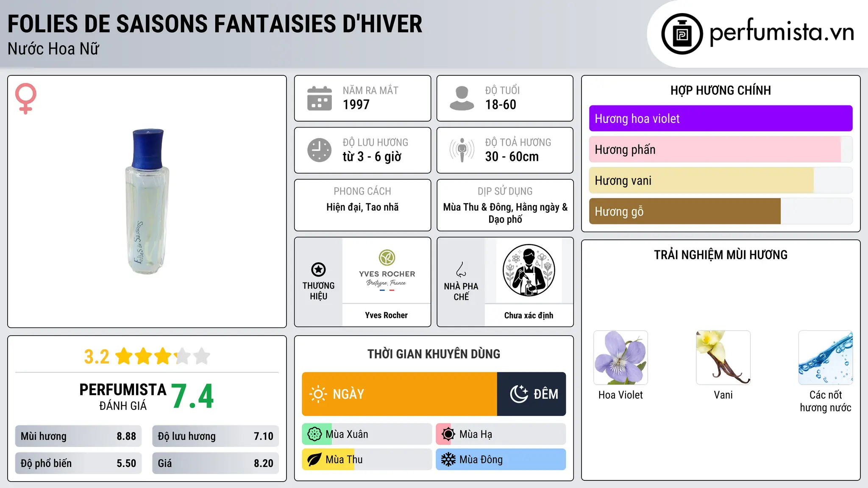Click the flower icon for Mùa Xuân
The height and width of the screenshot is (488, 868).
point(314,434)
